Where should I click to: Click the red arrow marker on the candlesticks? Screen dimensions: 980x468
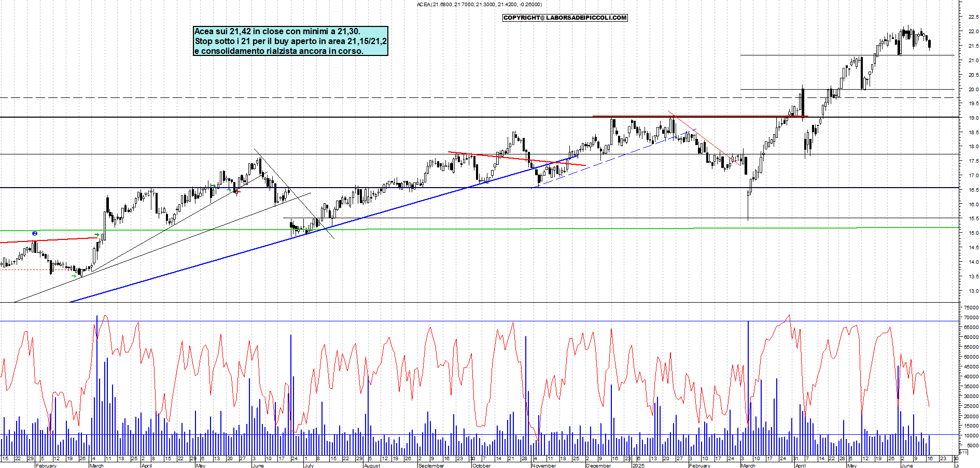coord(237,192)
